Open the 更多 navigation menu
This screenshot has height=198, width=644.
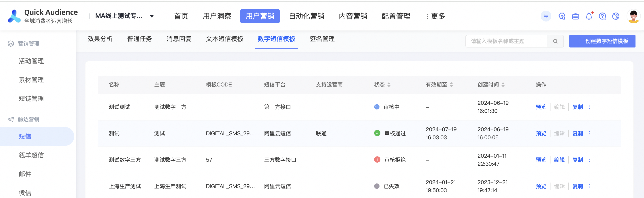click(435, 16)
